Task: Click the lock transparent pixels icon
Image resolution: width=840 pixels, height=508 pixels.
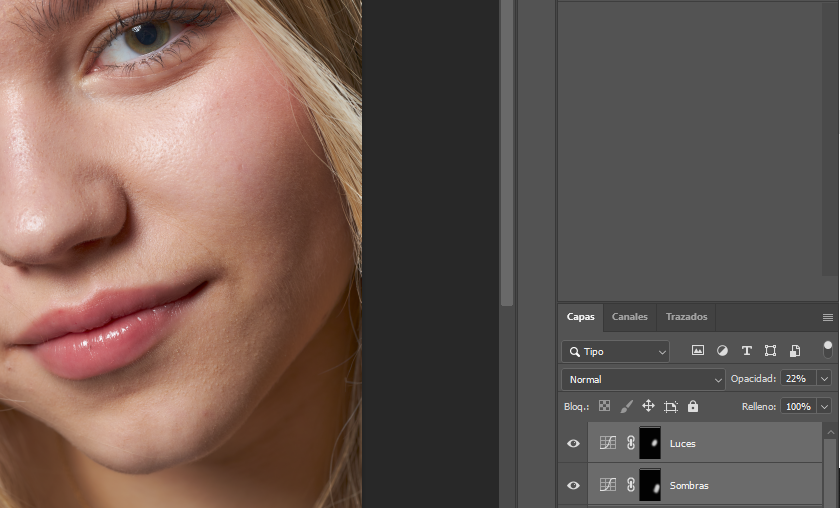Action: [604, 406]
